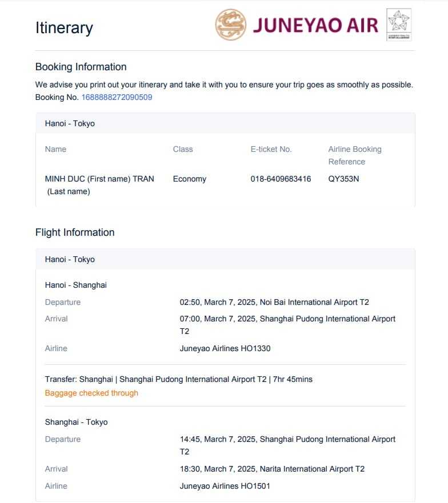Click e-ticket number 018-6409683416
This screenshot has width=448, height=503.
pos(281,179)
